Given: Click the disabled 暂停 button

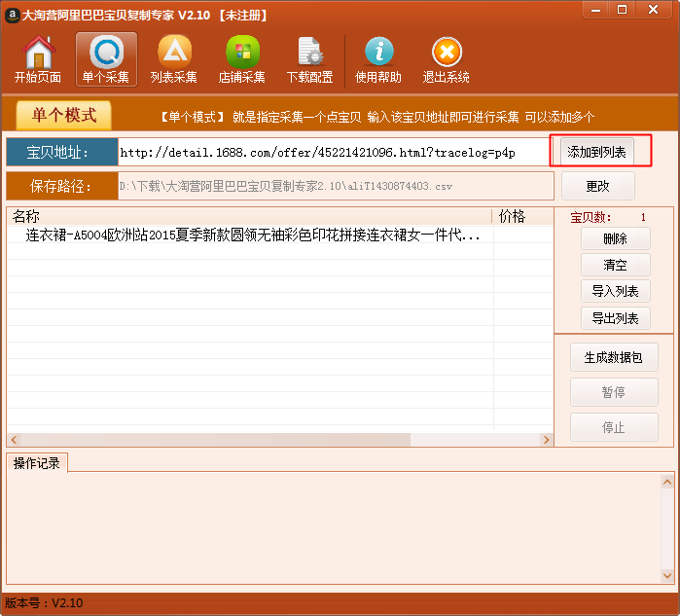Looking at the screenshot, I should [614, 392].
